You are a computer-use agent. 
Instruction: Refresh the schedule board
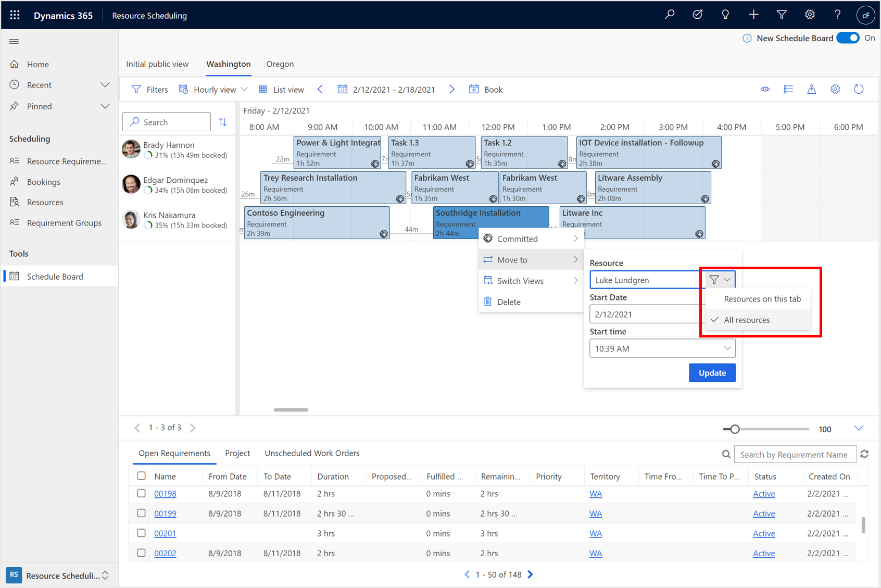pos(859,89)
